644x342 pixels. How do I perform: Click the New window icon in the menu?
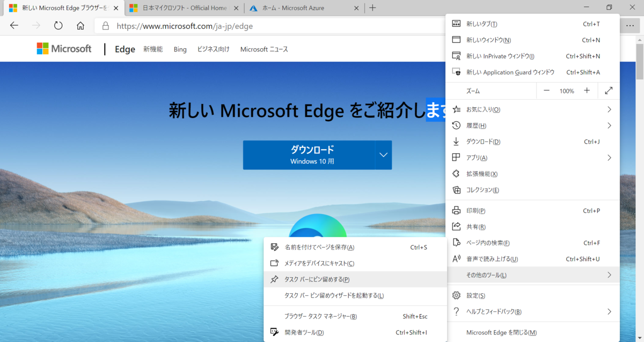tap(457, 40)
